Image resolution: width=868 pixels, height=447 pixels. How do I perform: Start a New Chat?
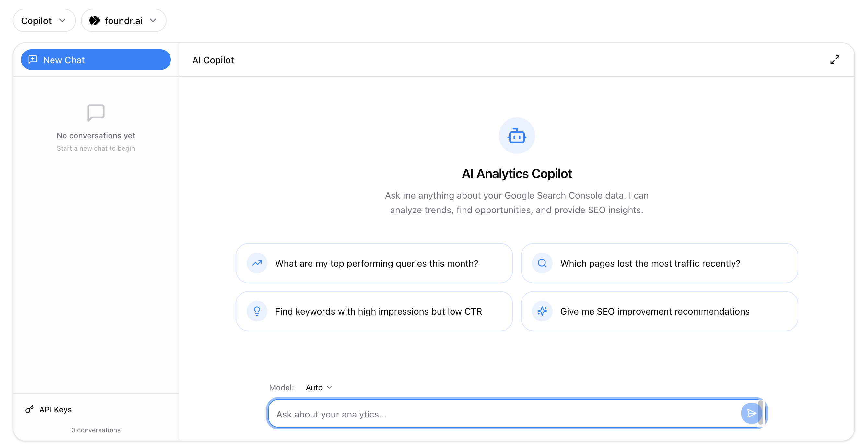[x=96, y=60]
